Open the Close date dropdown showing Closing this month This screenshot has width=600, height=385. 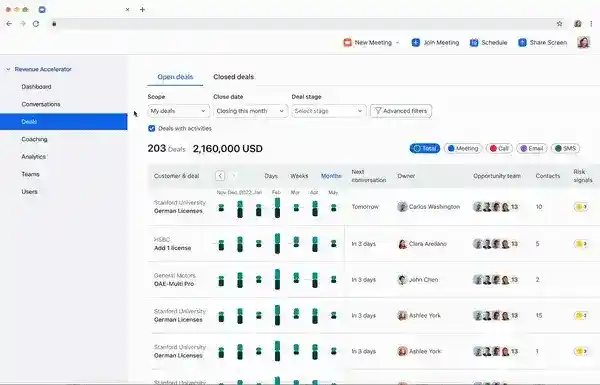pyautogui.click(x=250, y=111)
